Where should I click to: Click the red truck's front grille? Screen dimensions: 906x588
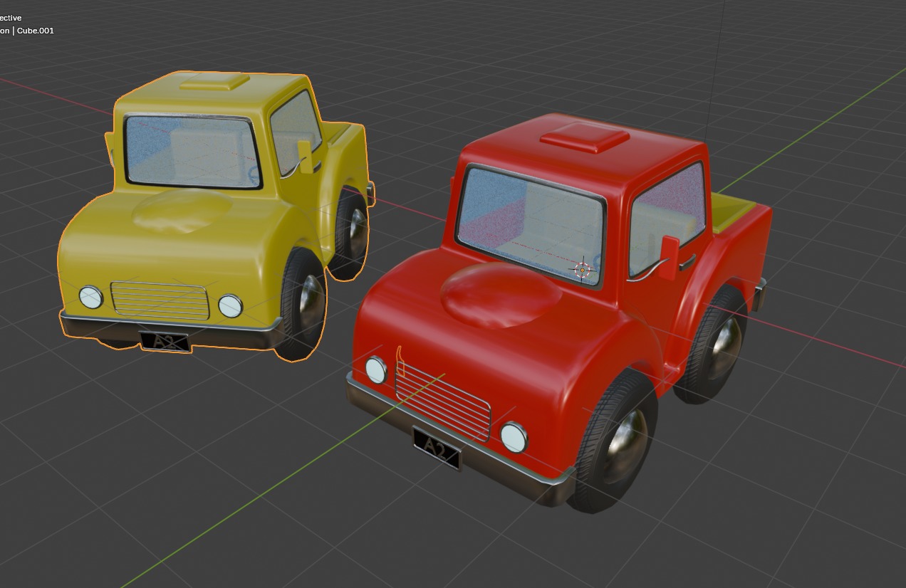click(x=443, y=402)
